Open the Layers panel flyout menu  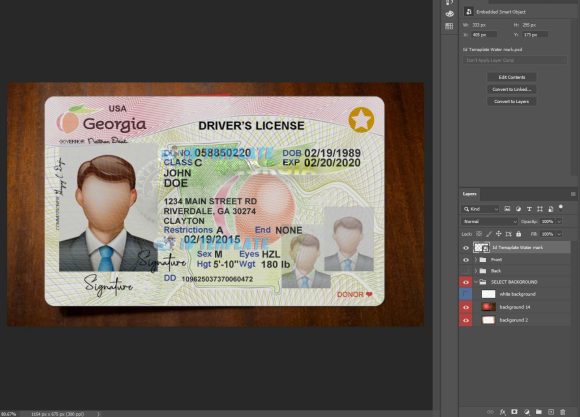click(573, 194)
